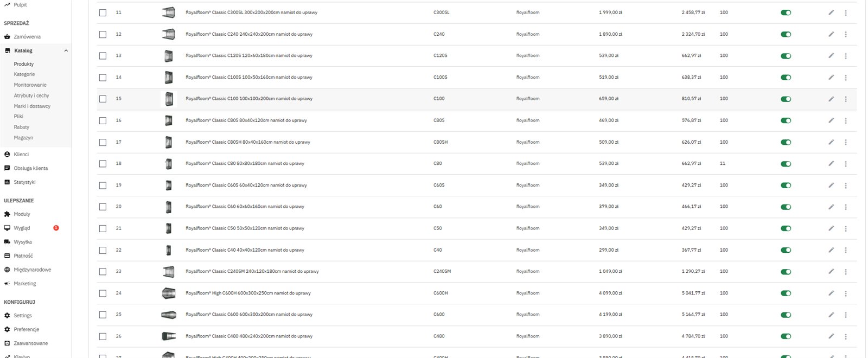
Task: Edit product C300SL with the pencil icon
Action: [x=831, y=12]
